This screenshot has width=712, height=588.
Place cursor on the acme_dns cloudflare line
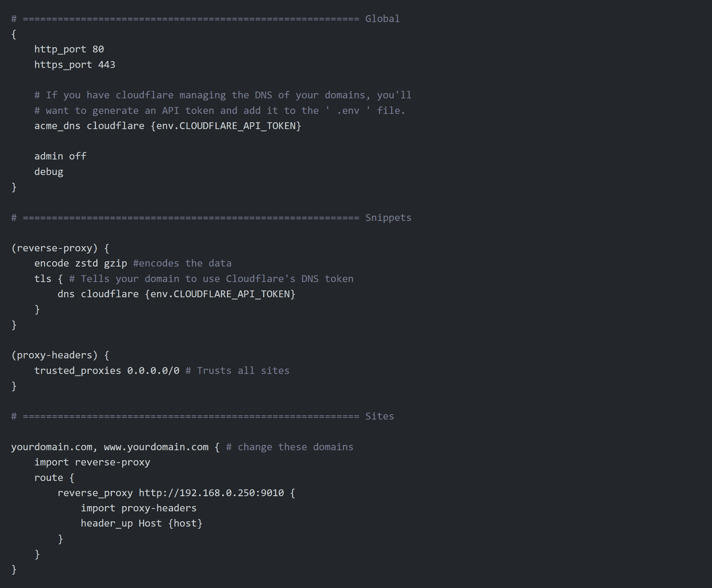click(168, 126)
